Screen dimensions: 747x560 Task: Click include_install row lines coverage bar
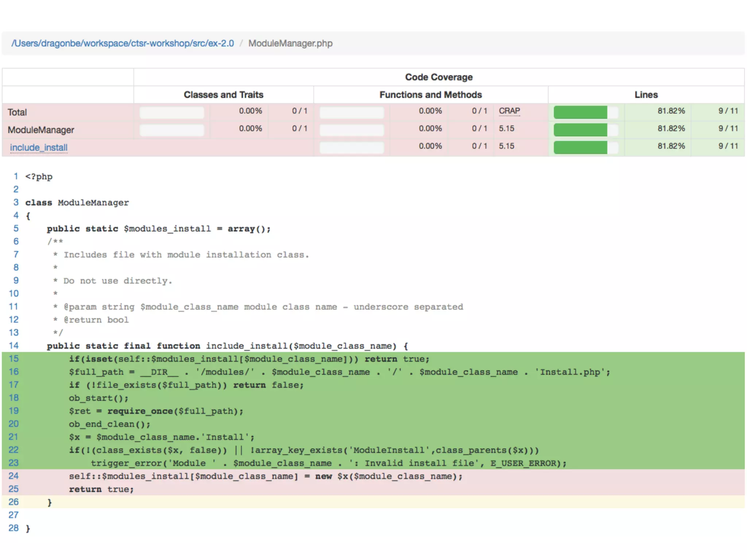coord(585,147)
